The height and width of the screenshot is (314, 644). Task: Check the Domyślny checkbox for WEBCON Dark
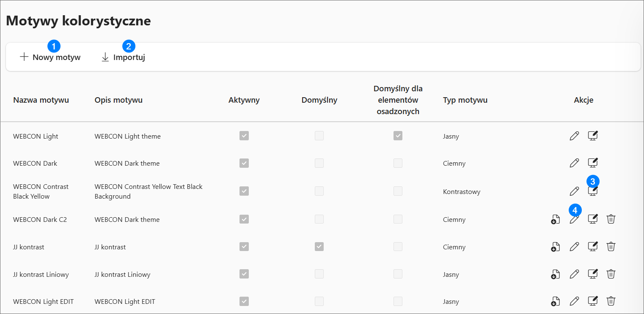319,163
